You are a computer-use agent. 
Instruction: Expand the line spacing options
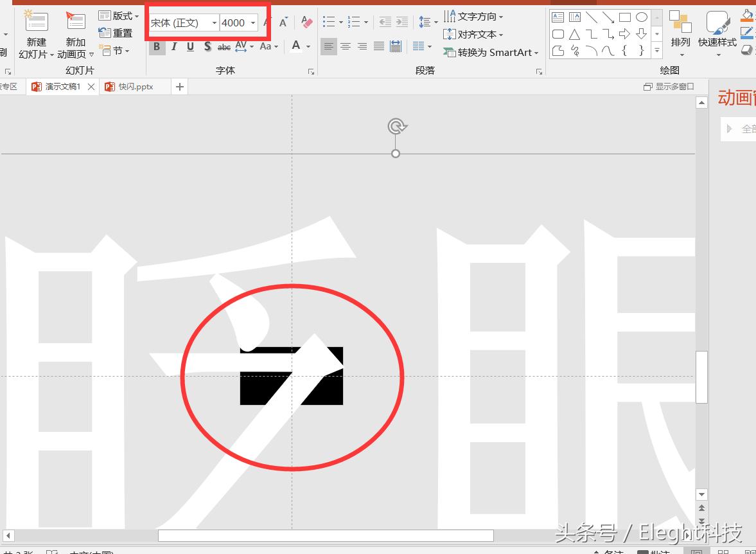pos(436,22)
